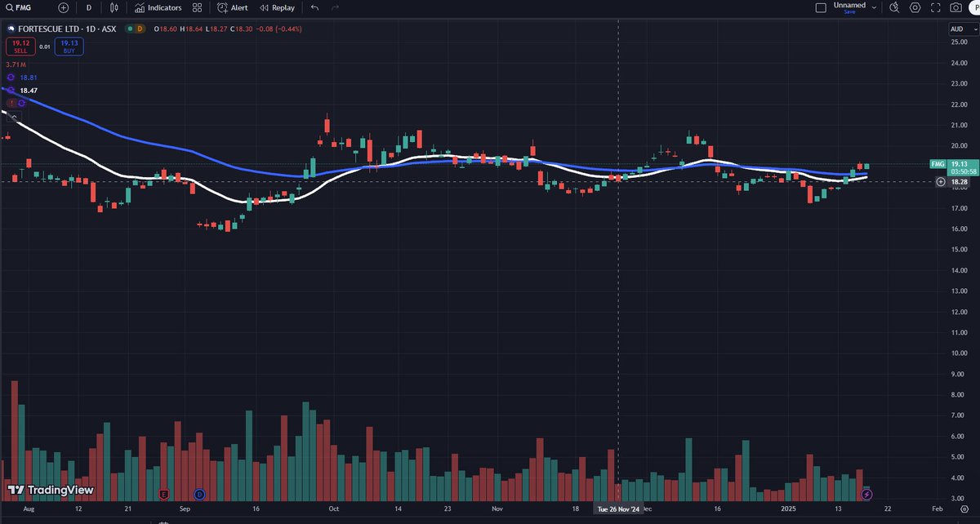The width and height of the screenshot is (980, 524).
Task: Click the 0.01 spread value
Action: tap(44, 47)
